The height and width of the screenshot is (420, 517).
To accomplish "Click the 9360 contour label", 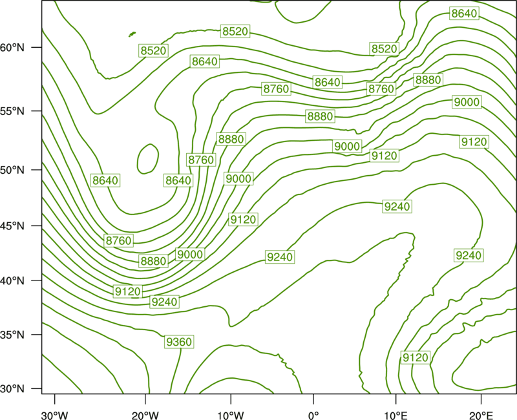I will [179, 342].
